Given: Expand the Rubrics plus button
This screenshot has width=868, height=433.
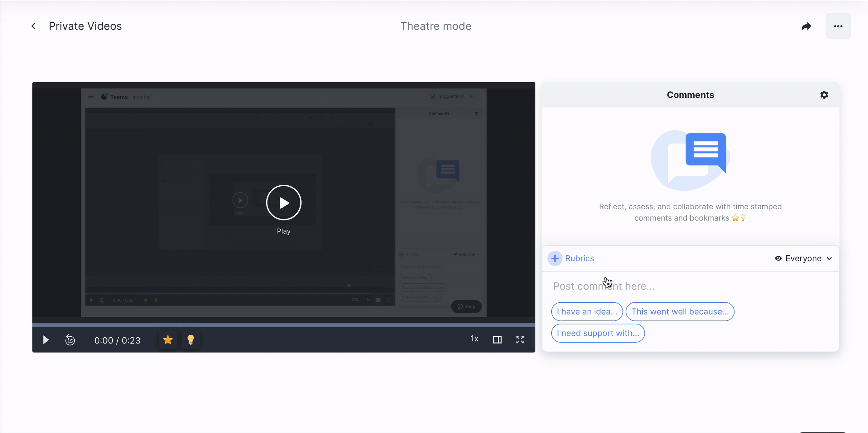Looking at the screenshot, I should (555, 259).
